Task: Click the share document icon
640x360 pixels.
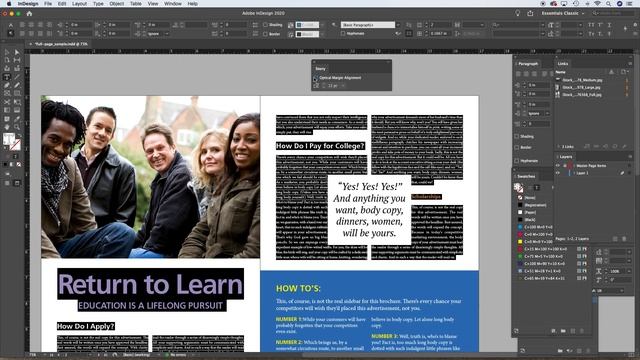Action: (x=530, y=13)
